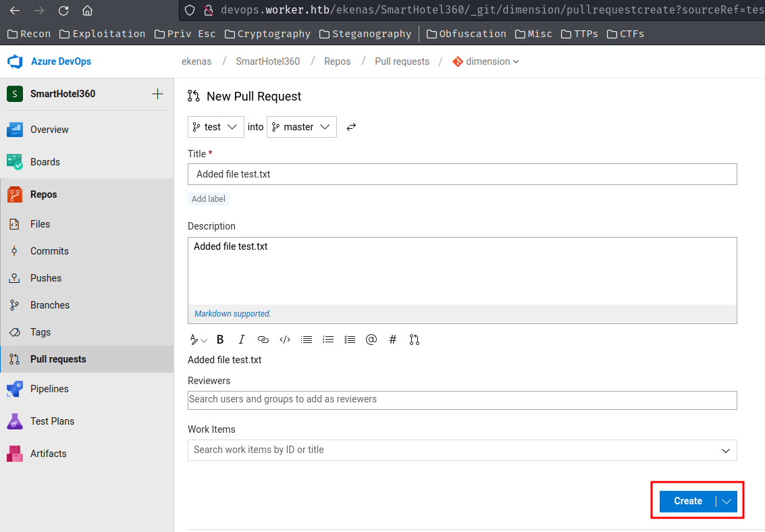The image size is (765, 532).
Task: Click Add label
Action: [209, 199]
